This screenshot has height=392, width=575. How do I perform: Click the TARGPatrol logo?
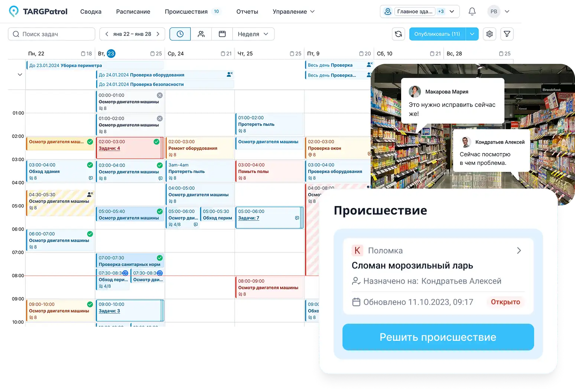pos(38,12)
